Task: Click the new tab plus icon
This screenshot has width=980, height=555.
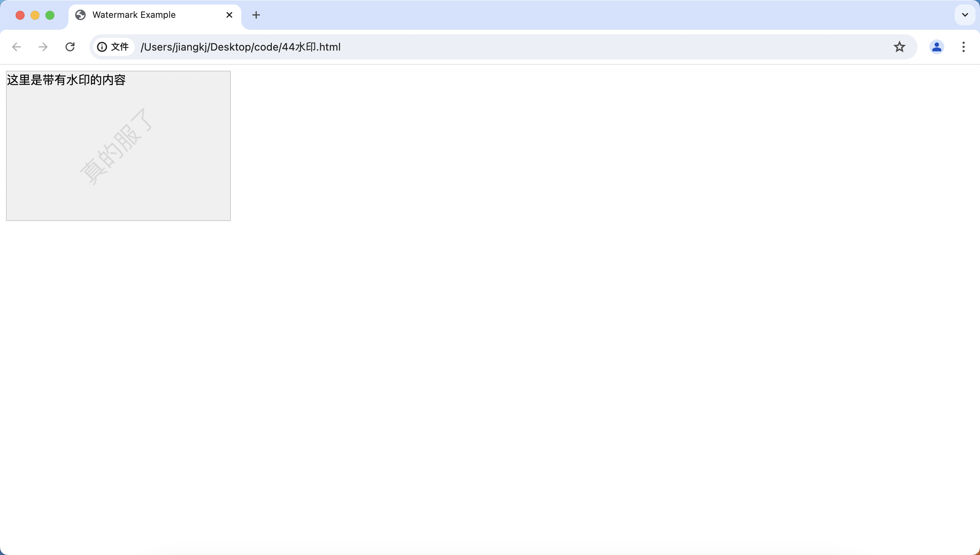Action: (x=255, y=15)
